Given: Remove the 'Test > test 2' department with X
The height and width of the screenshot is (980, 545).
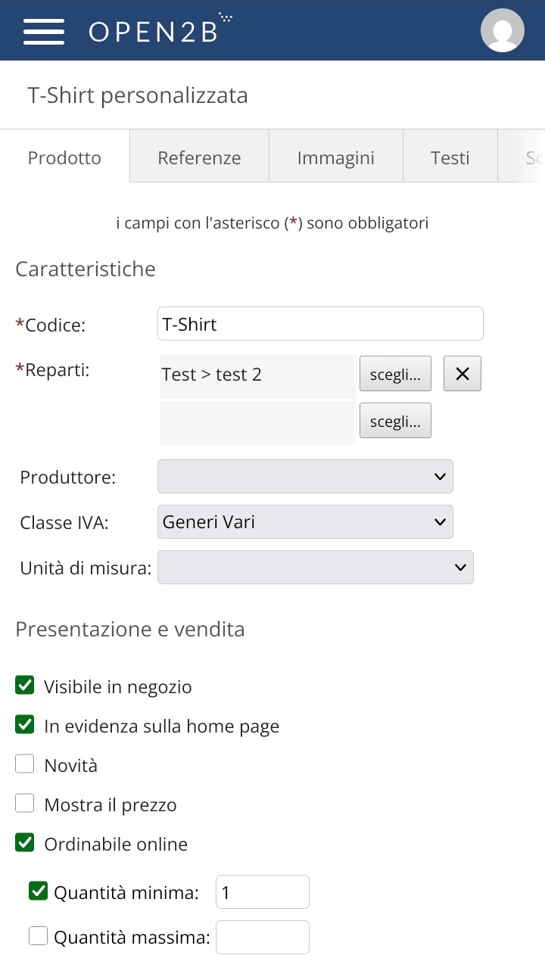Looking at the screenshot, I should tap(462, 373).
